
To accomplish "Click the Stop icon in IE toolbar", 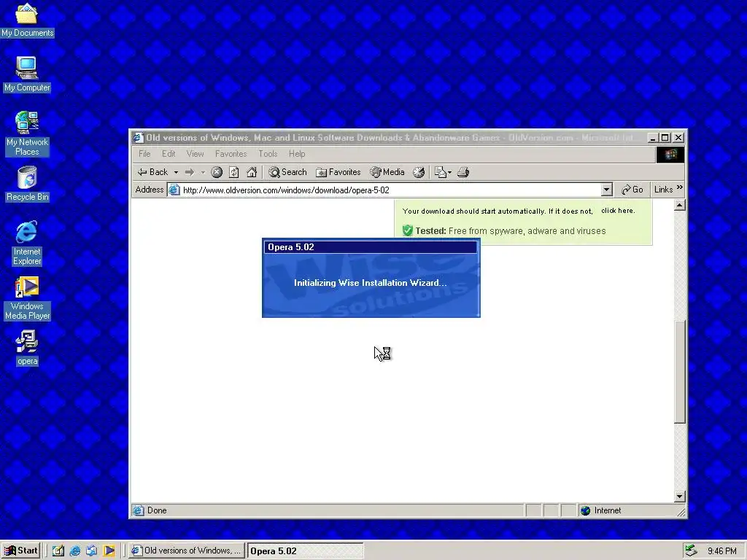I will tap(217, 172).
